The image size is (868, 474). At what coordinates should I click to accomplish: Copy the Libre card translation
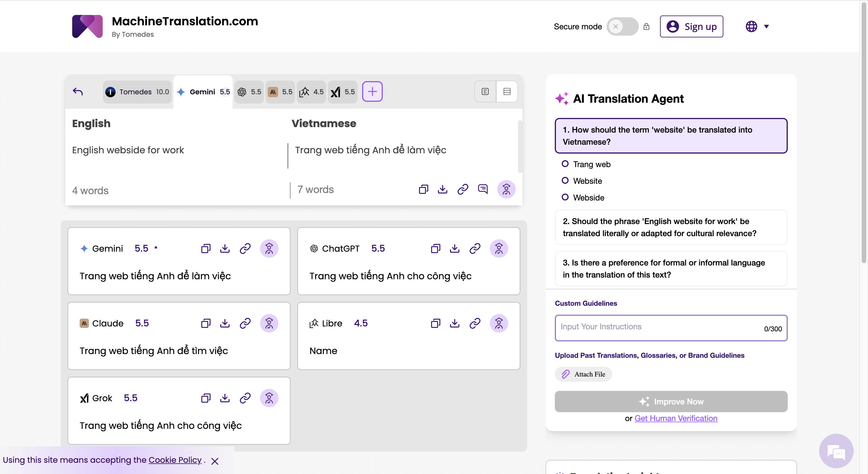click(435, 323)
